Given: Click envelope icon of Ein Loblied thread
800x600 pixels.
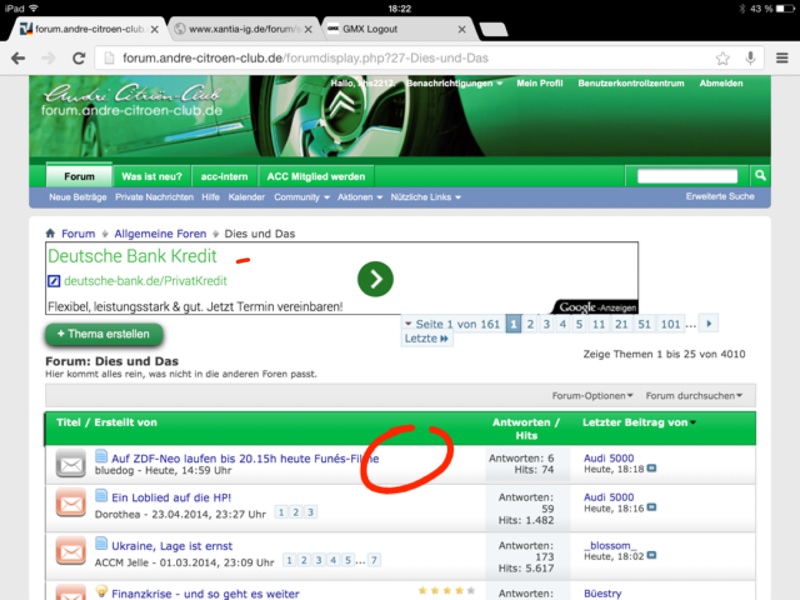Looking at the screenshot, I should point(71,503).
